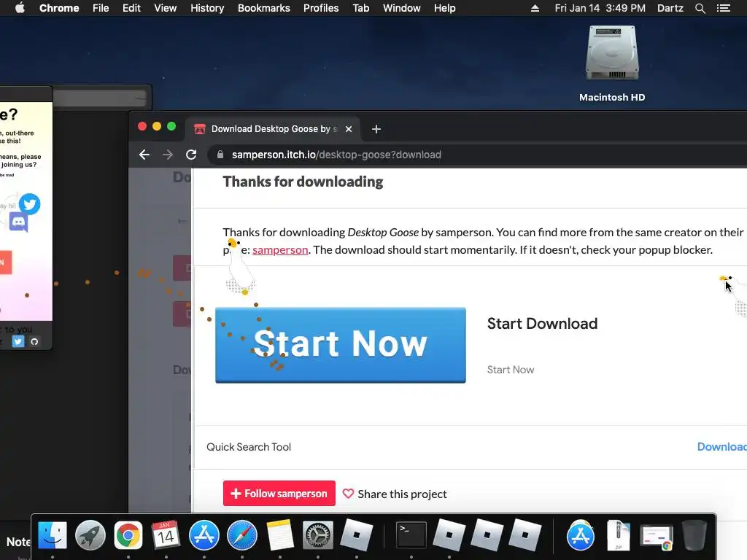Viewport: 747px width, 560px height.
Task: Click the eject icon in menu bar
Action: tap(535, 8)
